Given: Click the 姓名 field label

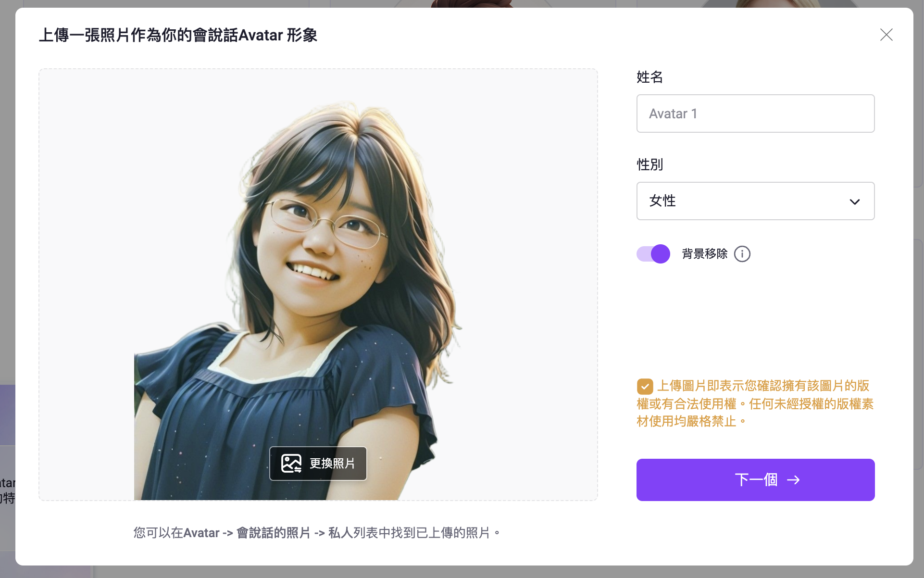Looking at the screenshot, I should 649,77.
